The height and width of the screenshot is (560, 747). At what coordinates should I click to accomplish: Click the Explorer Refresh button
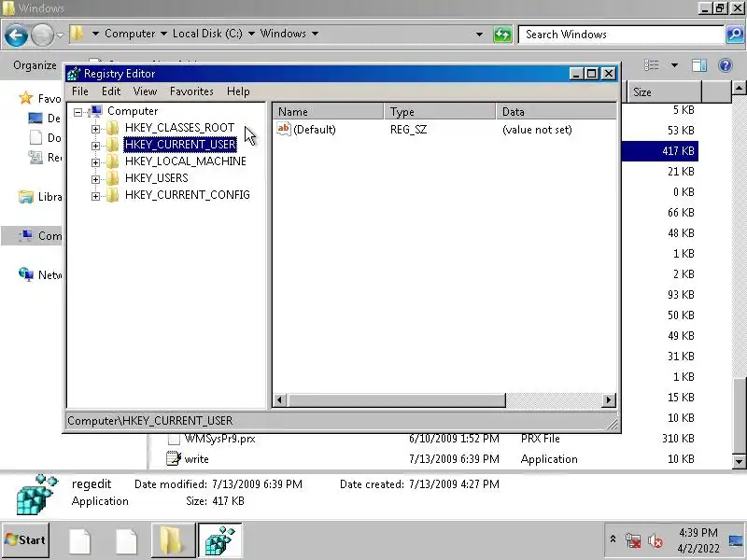pos(502,35)
